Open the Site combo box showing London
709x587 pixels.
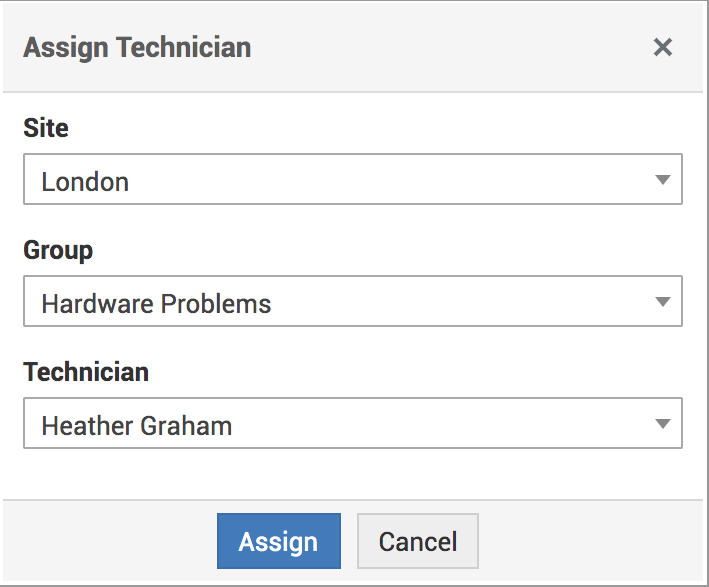(352, 180)
